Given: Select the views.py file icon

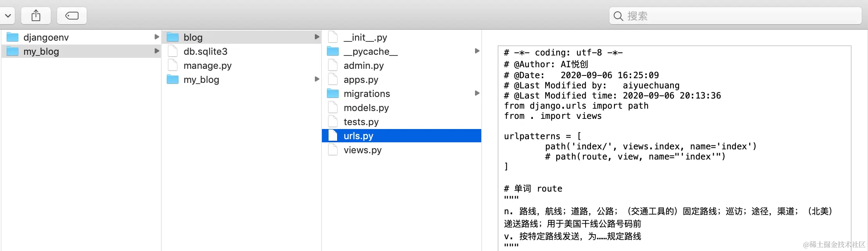Looking at the screenshot, I should coord(333,150).
